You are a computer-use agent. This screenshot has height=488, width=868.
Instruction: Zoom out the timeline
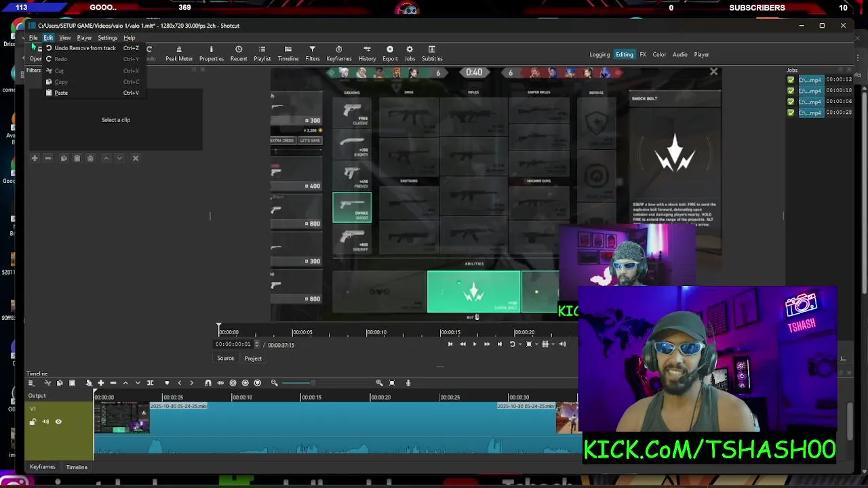click(x=274, y=383)
